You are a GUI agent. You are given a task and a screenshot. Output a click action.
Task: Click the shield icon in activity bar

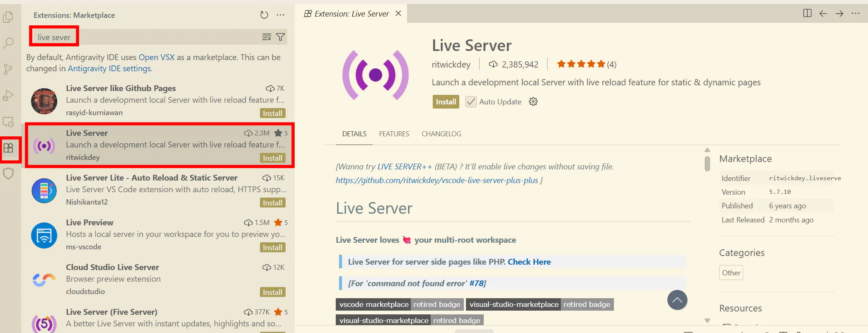point(8,174)
